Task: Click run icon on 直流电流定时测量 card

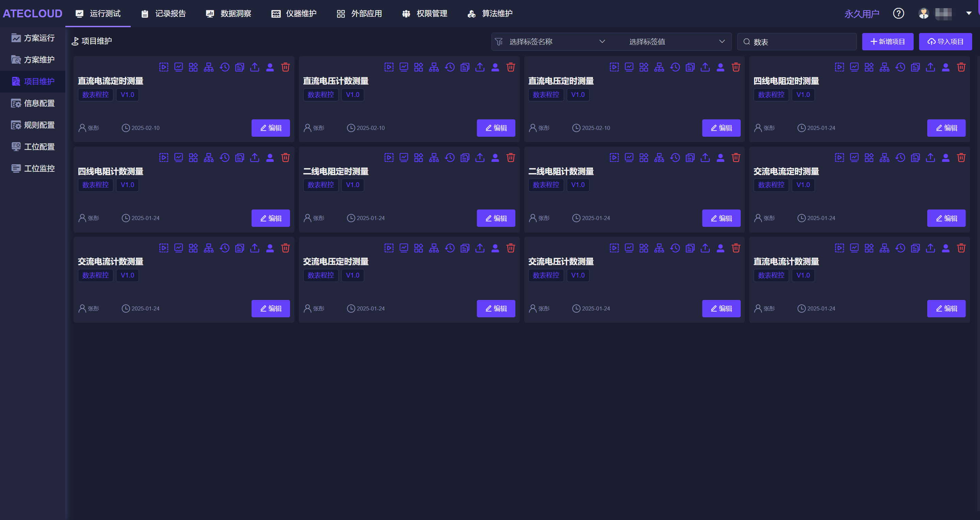Action: (164, 67)
